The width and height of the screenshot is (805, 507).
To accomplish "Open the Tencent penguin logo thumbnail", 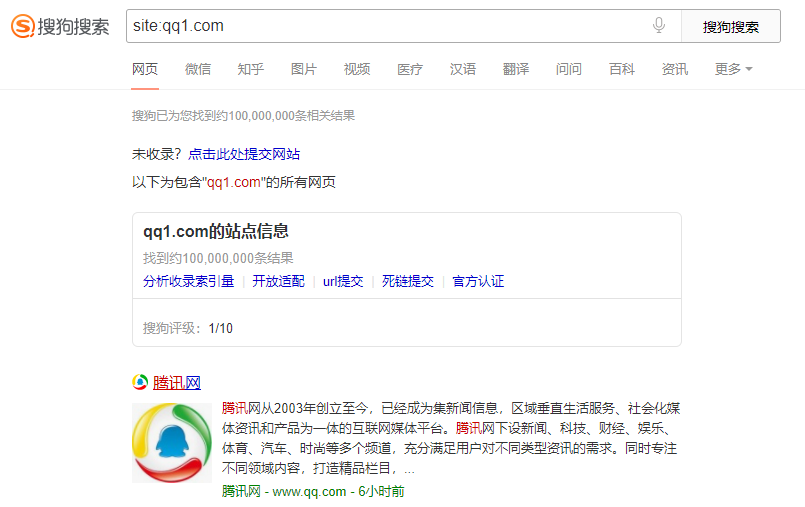I will [x=172, y=443].
